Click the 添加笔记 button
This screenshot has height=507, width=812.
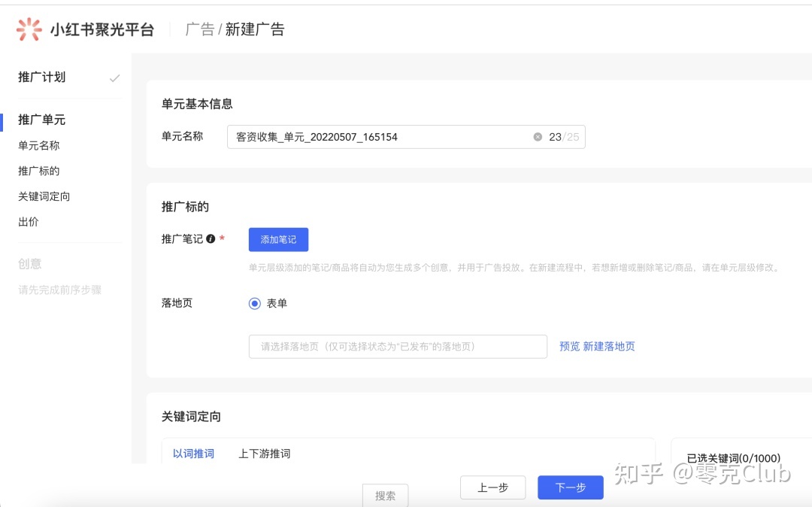(277, 238)
